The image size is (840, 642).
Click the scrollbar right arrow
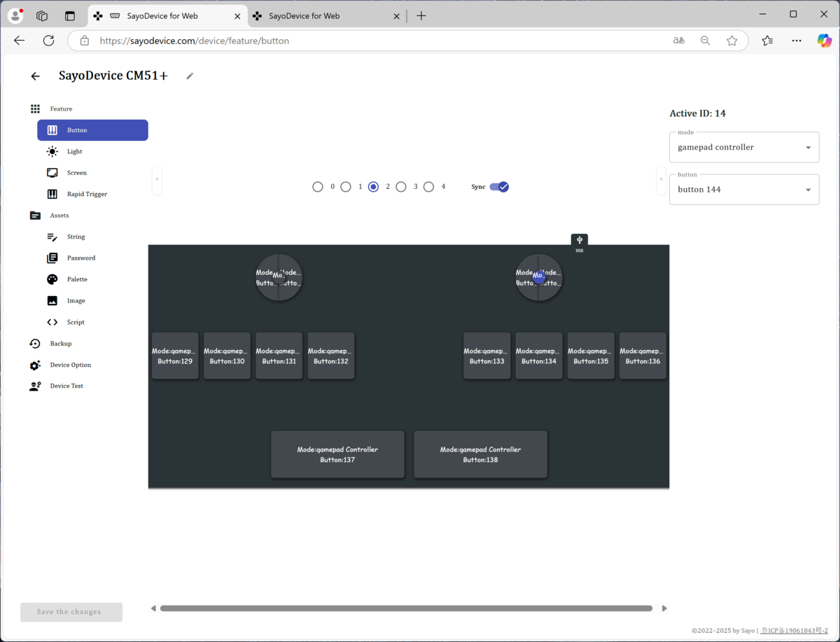coord(664,608)
